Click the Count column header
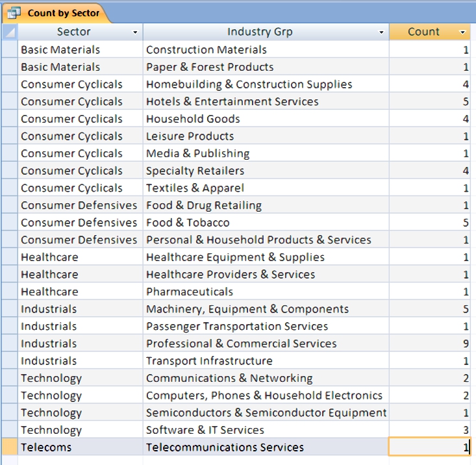 (x=429, y=32)
